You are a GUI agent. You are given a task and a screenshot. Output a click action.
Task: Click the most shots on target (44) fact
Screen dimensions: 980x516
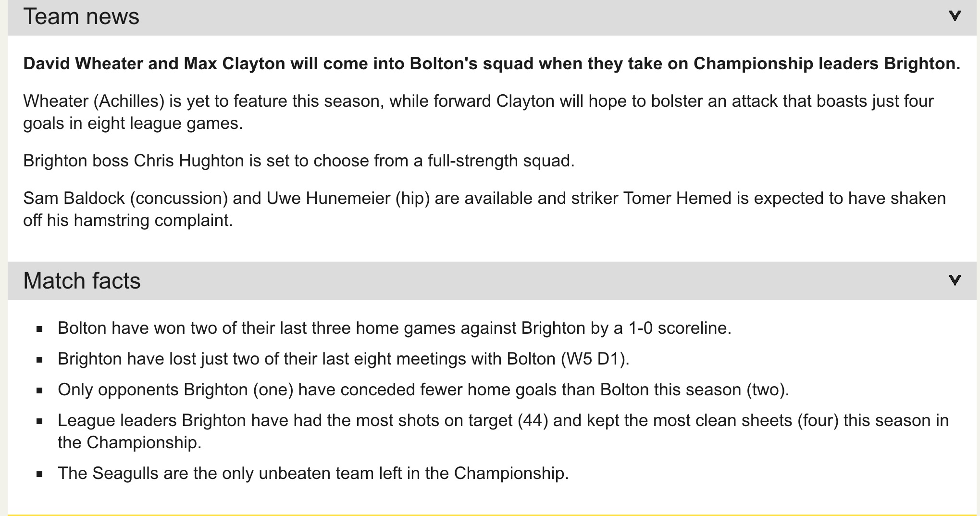[x=503, y=431]
